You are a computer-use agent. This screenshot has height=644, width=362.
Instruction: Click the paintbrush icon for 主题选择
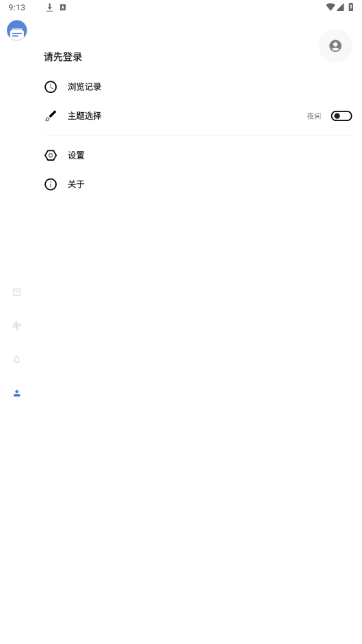tap(51, 116)
